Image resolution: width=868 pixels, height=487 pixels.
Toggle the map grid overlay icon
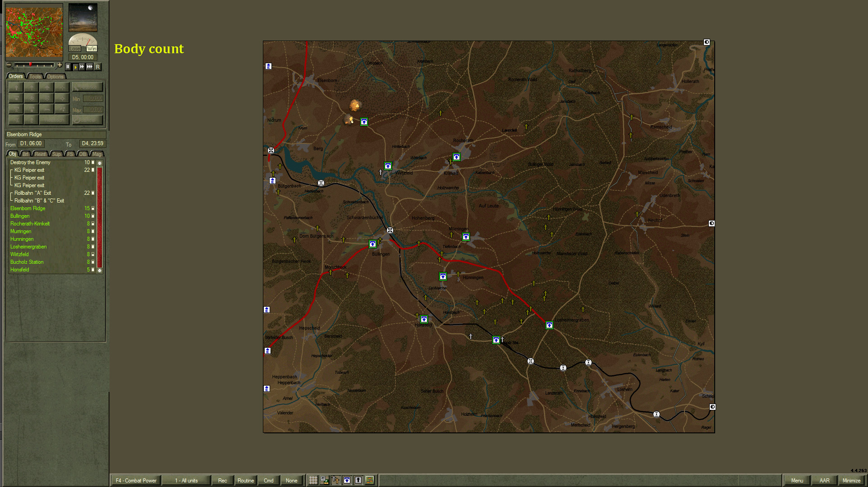pos(313,480)
